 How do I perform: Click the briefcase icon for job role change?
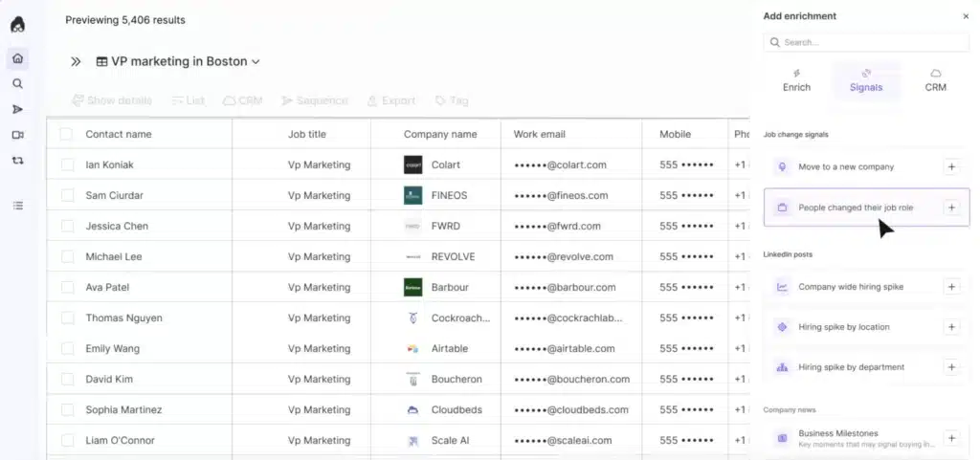point(782,208)
